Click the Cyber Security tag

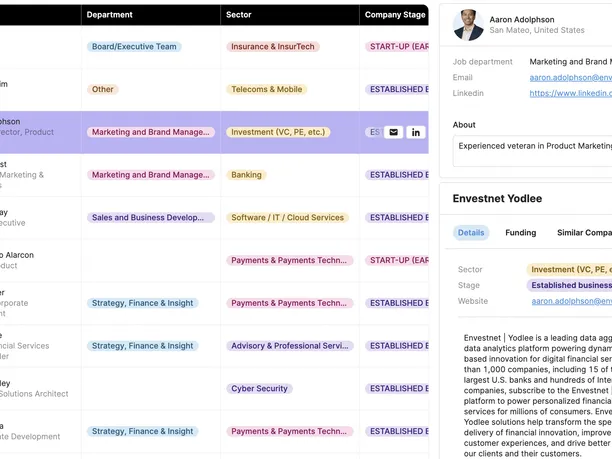[x=259, y=389]
